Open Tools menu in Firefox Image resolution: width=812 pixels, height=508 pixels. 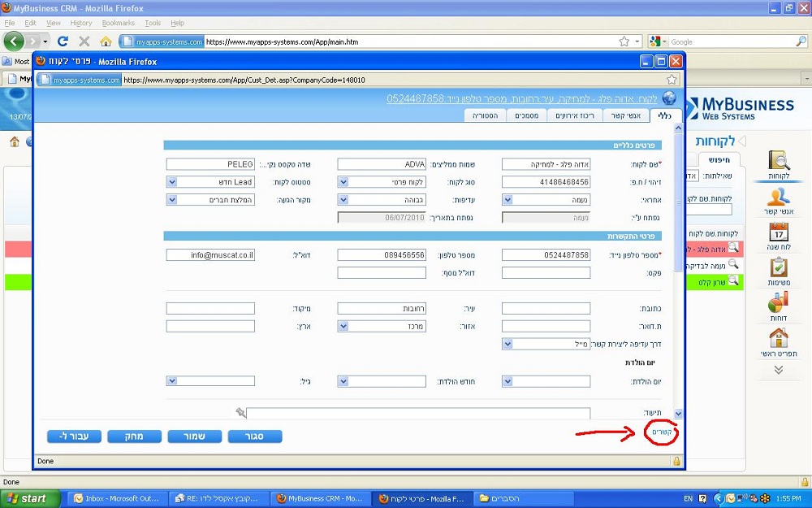(153, 23)
